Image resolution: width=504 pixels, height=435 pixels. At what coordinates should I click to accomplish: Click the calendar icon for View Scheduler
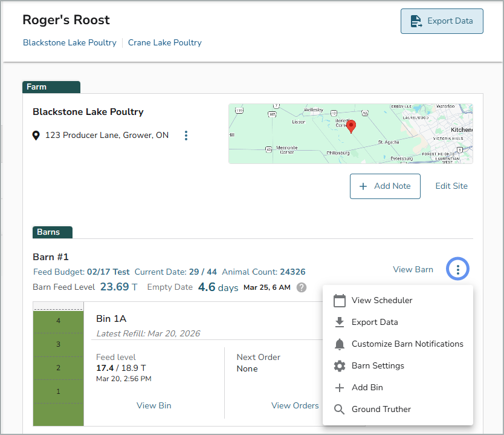[340, 301]
